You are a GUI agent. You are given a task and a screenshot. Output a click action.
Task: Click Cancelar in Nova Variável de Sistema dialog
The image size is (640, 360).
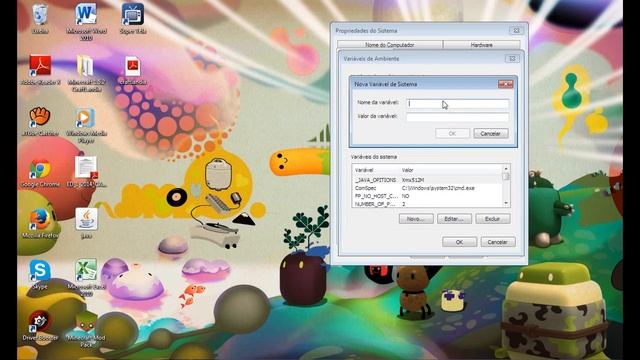(491, 133)
